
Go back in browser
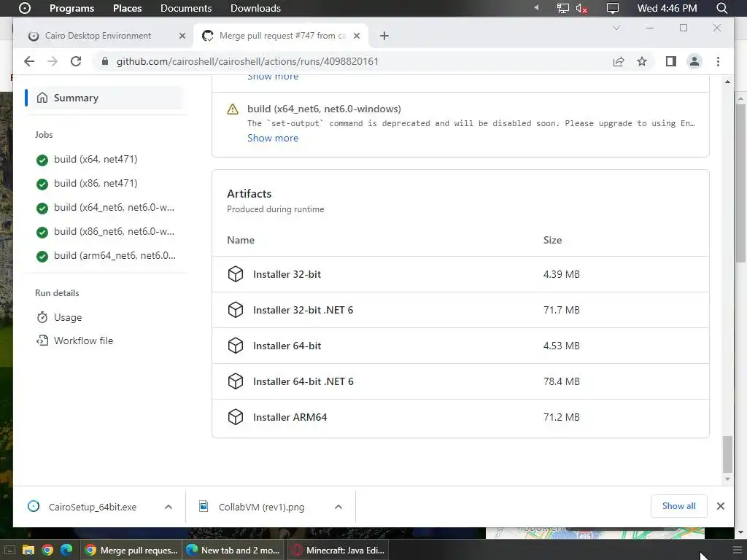[x=29, y=61]
